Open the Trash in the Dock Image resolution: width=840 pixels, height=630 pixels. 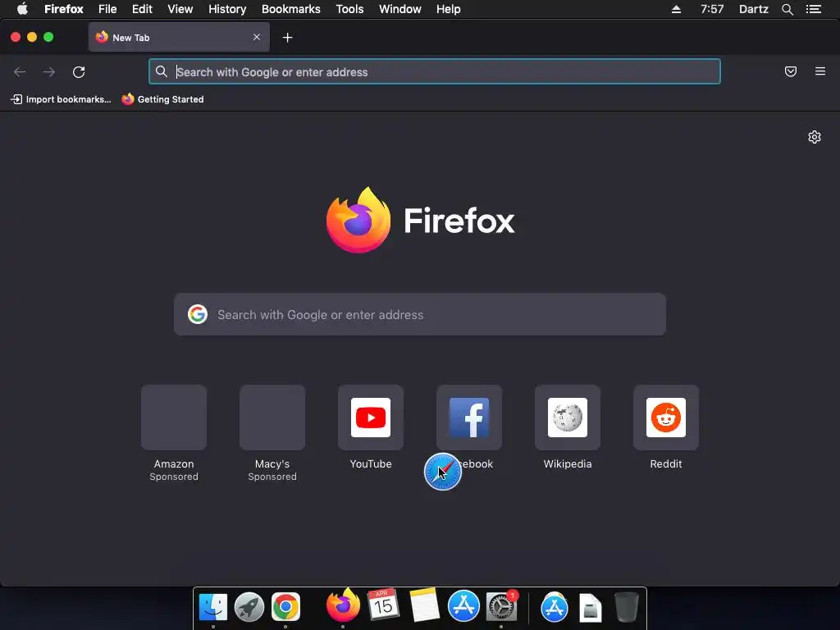pos(626,608)
